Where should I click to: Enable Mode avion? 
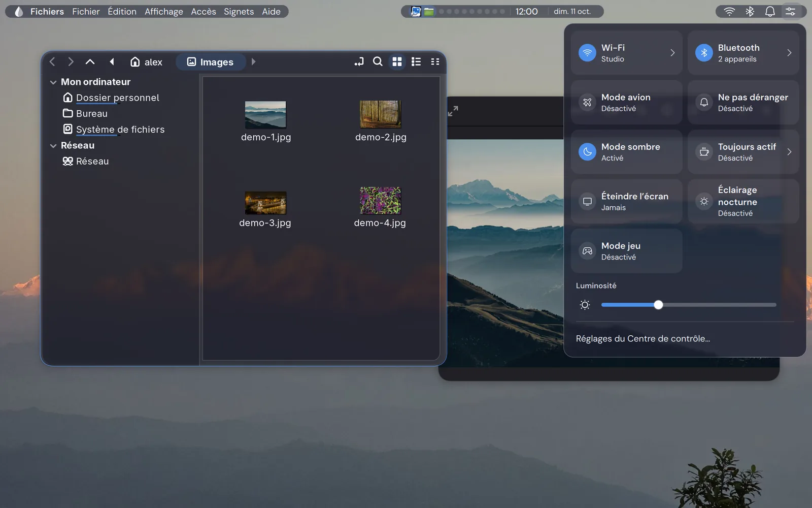pyautogui.click(x=626, y=102)
